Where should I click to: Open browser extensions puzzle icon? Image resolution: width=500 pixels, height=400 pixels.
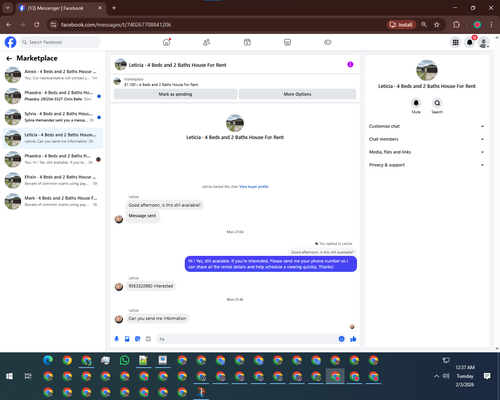(456, 24)
